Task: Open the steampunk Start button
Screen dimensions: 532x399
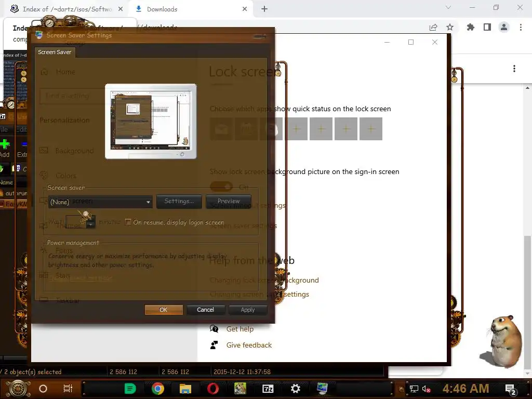Action: click(x=18, y=389)
